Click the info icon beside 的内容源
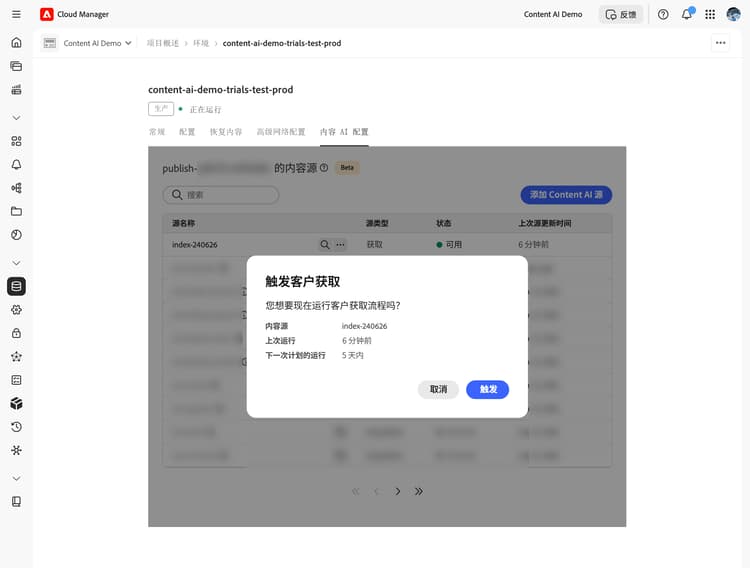750x568 pixels. (324, 168)
